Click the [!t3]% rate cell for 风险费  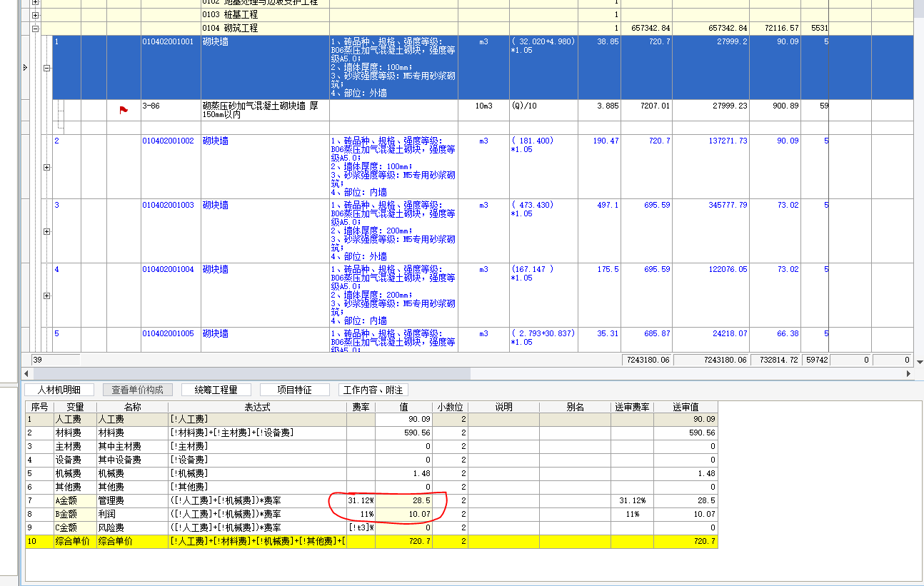point(361,528)
